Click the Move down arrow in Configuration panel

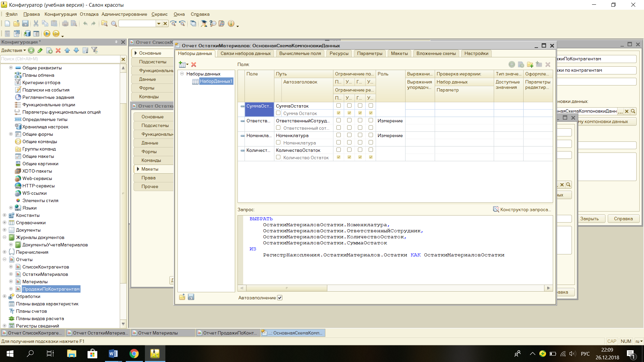[76, 50]
